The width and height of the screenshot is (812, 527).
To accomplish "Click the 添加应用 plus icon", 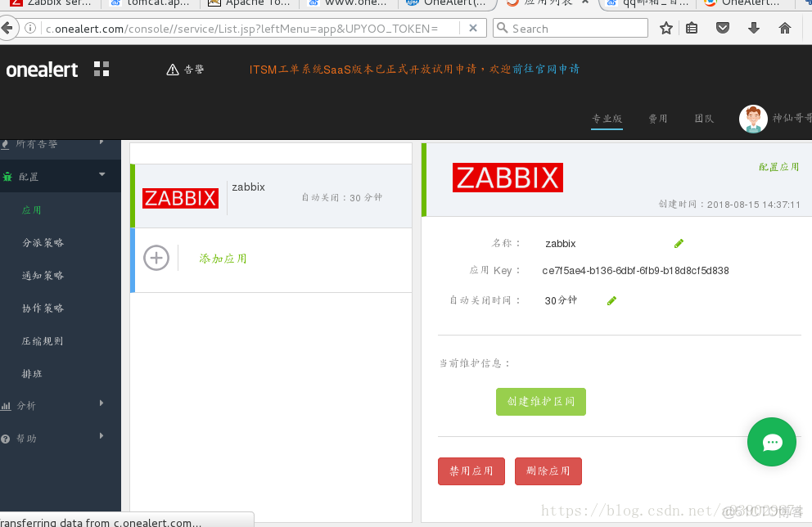I will click(156, 258).
